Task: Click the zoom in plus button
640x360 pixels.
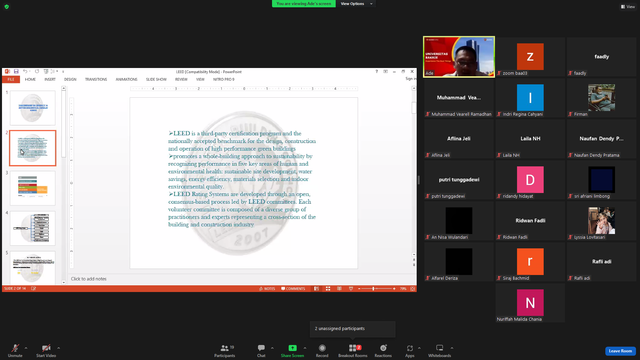Action: point(394,289)
